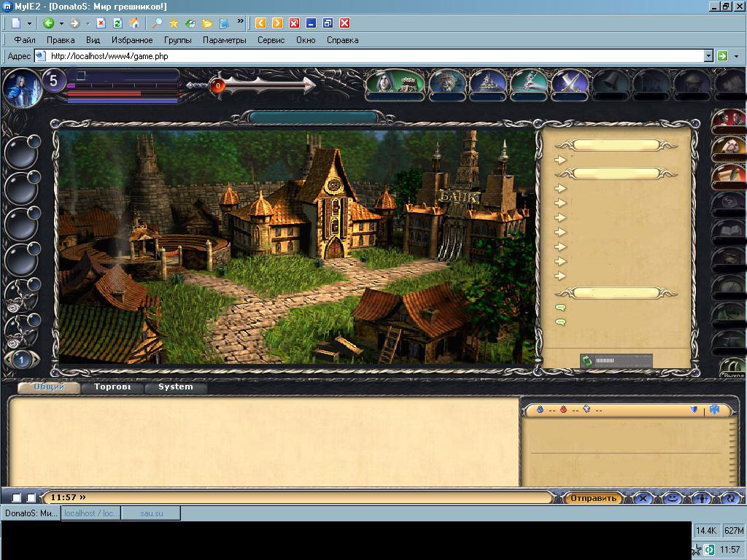
Task: Open the Избранное menu
Action: [132, 40]
